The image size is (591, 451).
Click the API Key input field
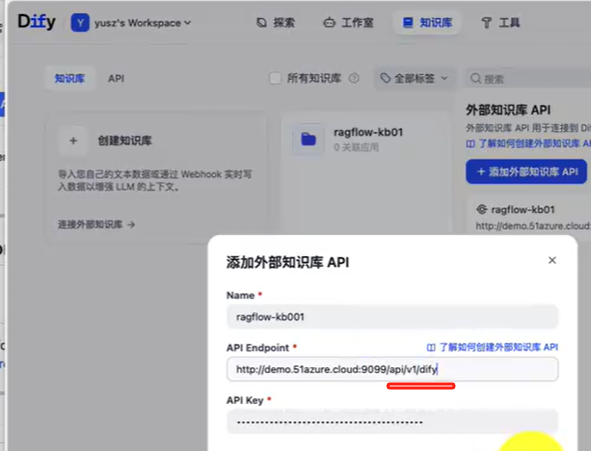coord(392,422)
